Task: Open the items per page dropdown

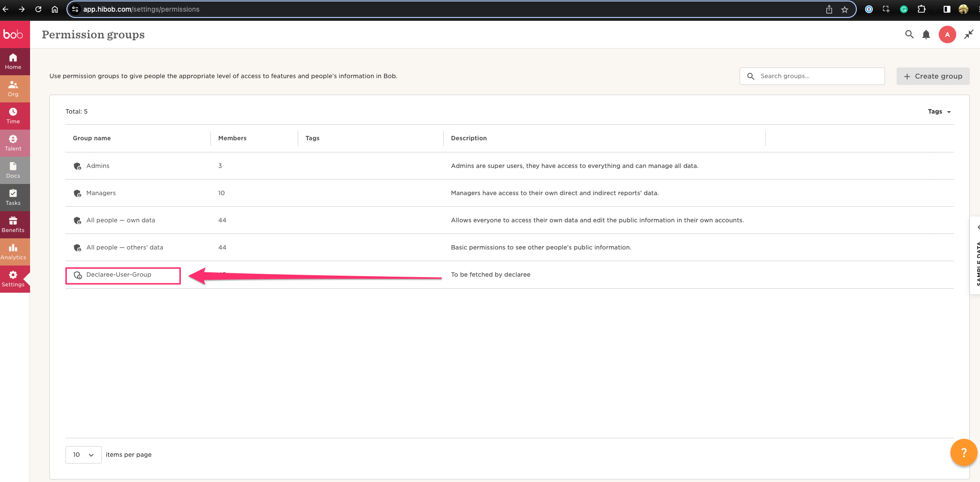Action: [x=83, y=455]
